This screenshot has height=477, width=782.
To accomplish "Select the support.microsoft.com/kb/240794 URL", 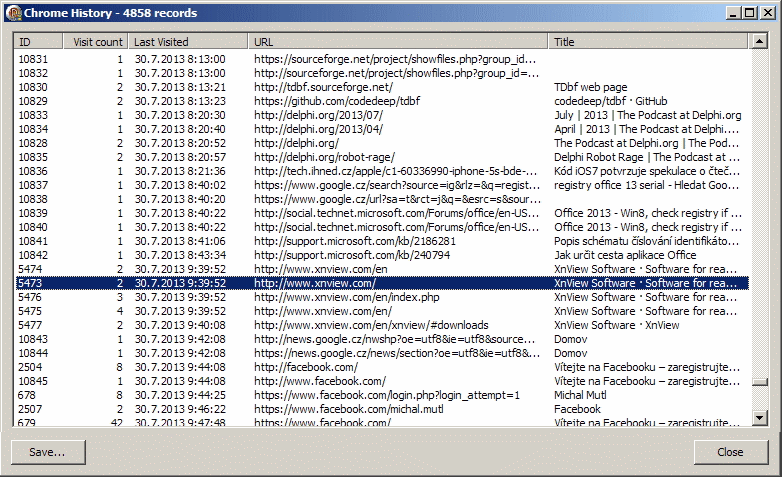I will [x=352, y=255].
